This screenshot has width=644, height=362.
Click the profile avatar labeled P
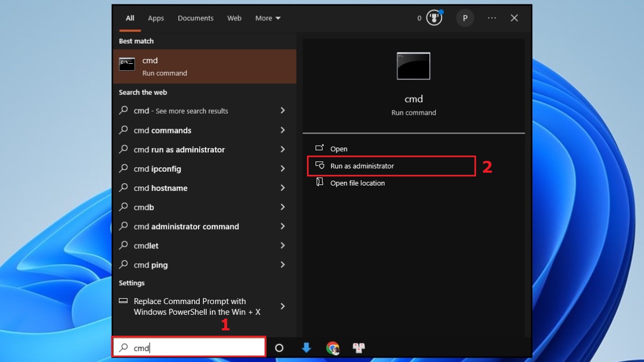tap(465, 18)
